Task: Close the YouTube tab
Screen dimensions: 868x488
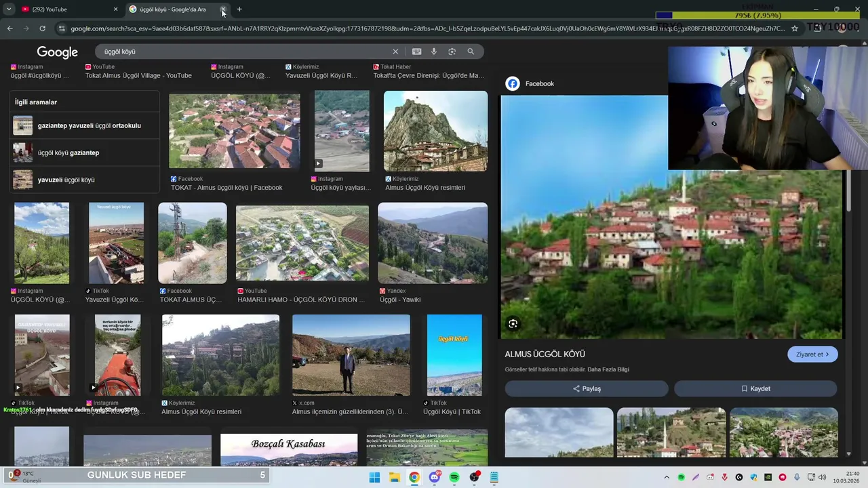Action: click(x=115, y=9)
